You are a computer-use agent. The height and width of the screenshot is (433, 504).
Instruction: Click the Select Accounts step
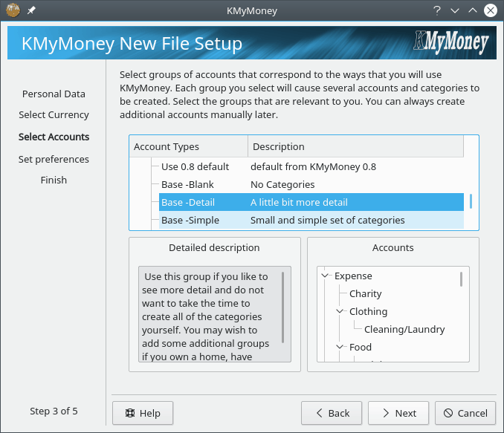54,137
